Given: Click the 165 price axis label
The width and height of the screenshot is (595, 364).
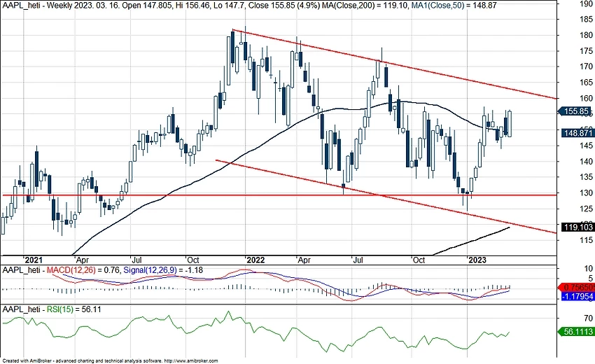Looking at the screenshot, I should pos(586,83).
